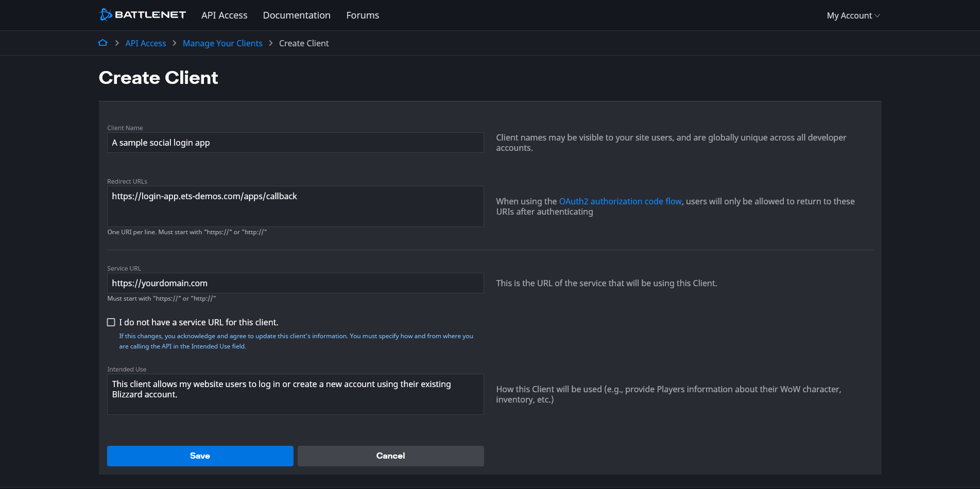The image size is (980, 489).
Task: Go to the home breadcrumb icon
Action: [103, 43]
